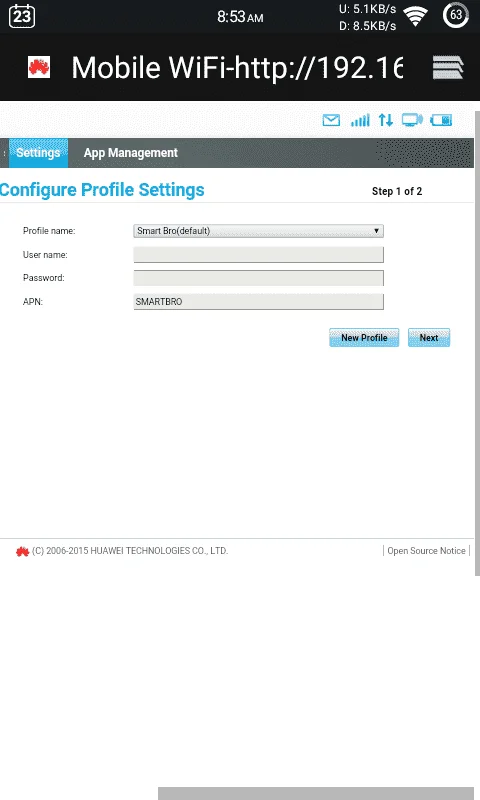Click the data transfer arrows icon
Viewport: 480px width, 800px height.
click(x=386, y=120)
